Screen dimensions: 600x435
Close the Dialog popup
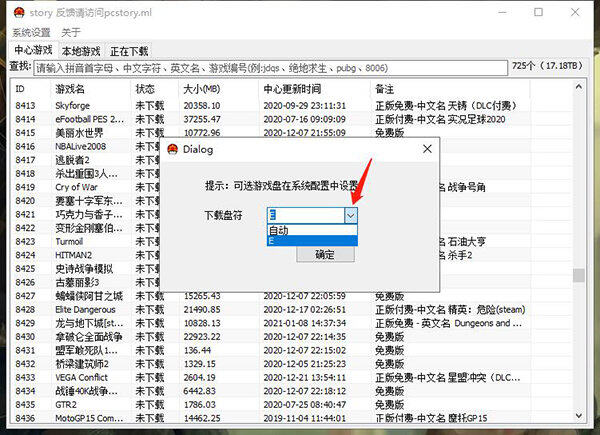pos(427,149)
